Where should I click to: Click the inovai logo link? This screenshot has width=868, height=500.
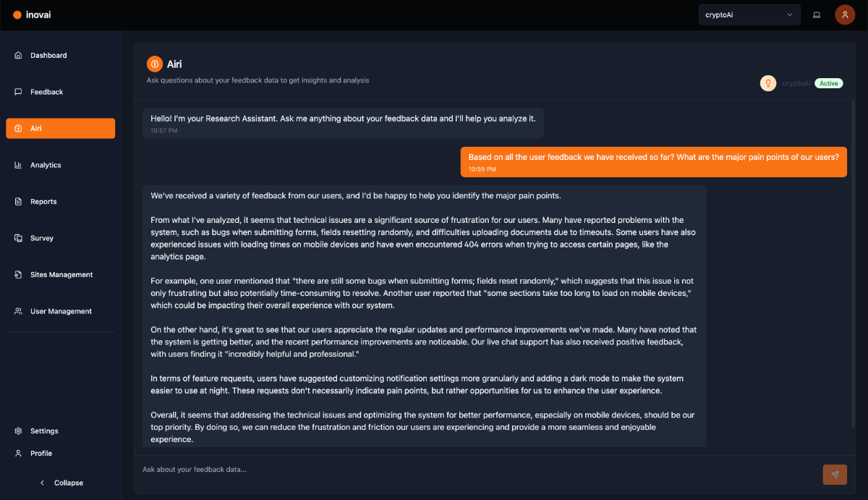coord(32,14)
